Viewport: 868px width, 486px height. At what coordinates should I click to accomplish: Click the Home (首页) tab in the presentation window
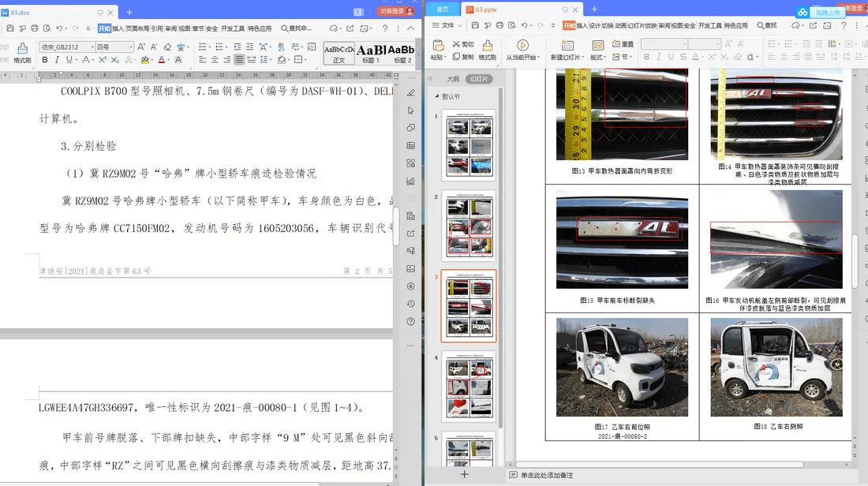click(x=443, y=9)
